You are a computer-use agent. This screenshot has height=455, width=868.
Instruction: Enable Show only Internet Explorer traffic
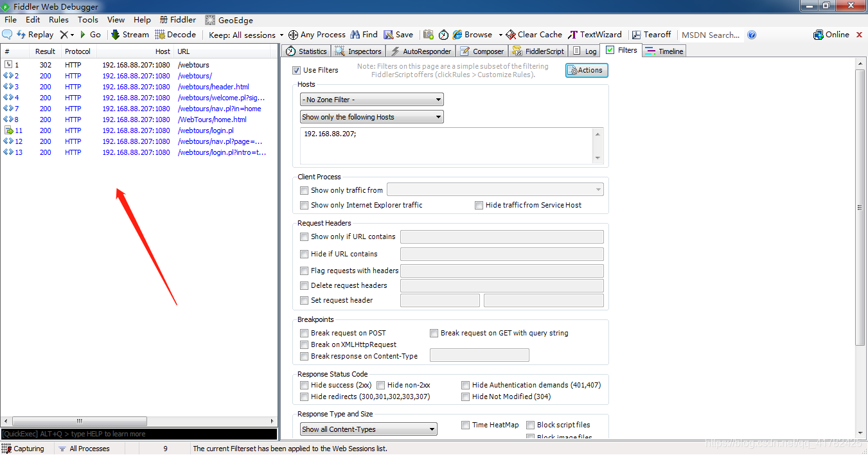pyautogui.click(x=305, y=205)
